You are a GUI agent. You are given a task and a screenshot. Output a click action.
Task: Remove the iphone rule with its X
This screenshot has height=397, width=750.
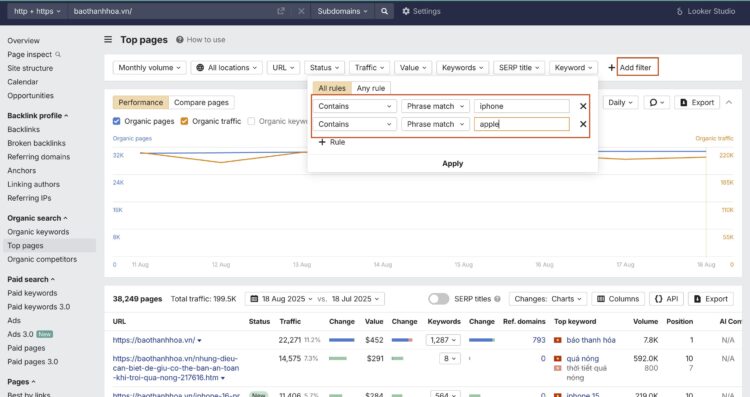click(x=583, y=106)
